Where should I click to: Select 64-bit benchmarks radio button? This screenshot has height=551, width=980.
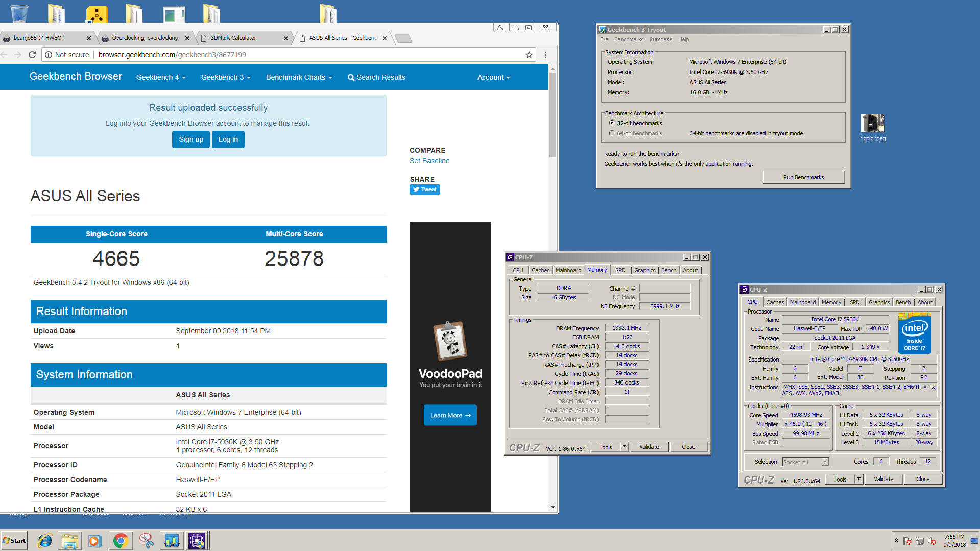pos(611,133)
